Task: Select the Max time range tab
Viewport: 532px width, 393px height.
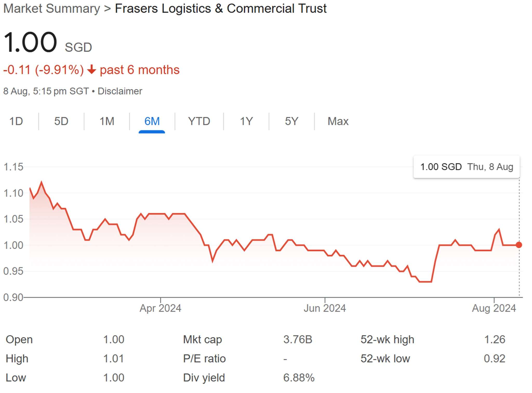Action: 338,121
